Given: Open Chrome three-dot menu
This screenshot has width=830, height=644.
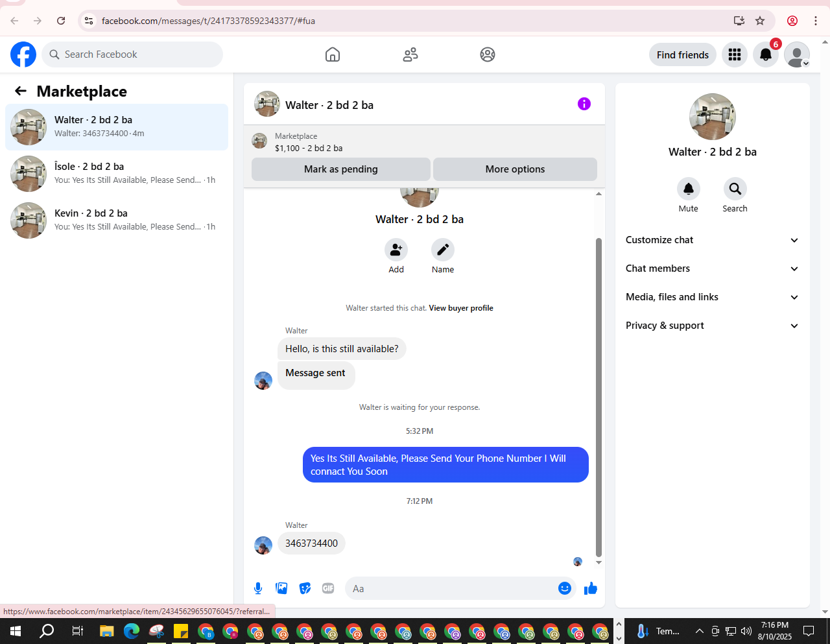Looking at the screenshot, I should point(816,21).
